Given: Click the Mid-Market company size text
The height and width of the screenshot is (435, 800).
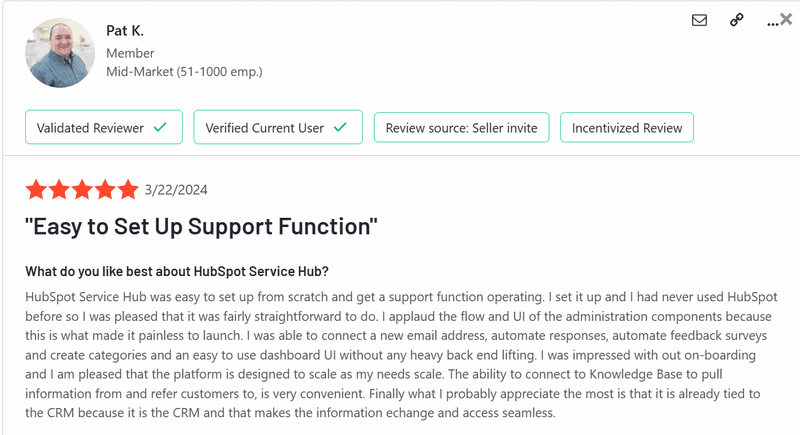Looking at the screenshot, I should (x=184, y=72).
